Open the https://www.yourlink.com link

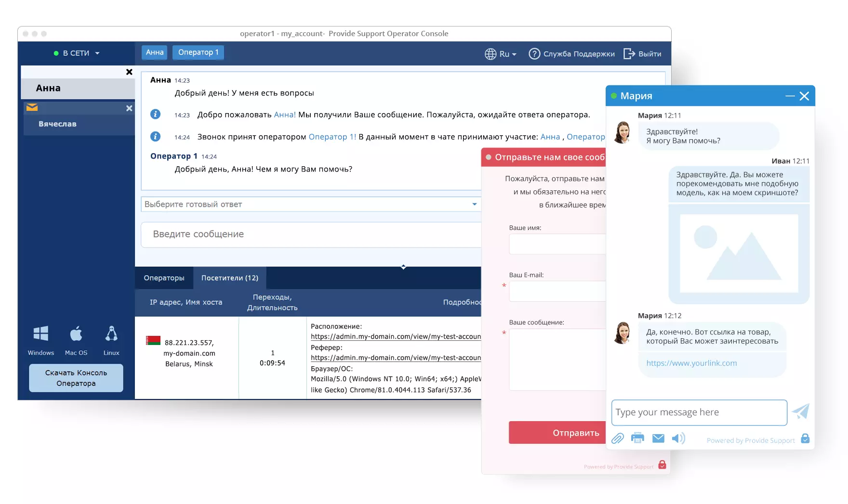(x=691, y=363)
